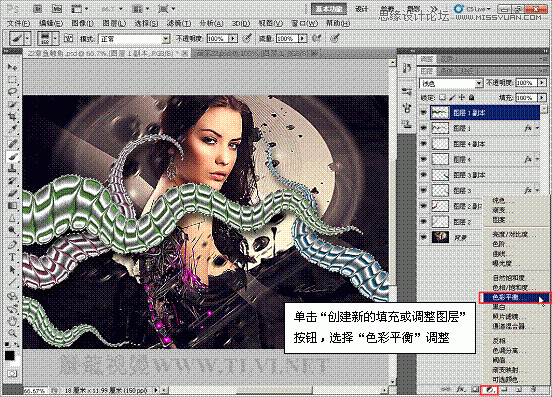Screen dimensions: 552x397
Task: Click create new fill or adjustment layer icon
Action: pyautogui.click(x=489, y=390)
